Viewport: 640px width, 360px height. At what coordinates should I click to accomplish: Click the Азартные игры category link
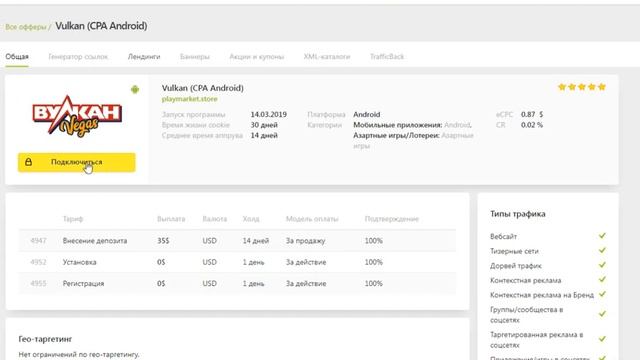[413, 140]
